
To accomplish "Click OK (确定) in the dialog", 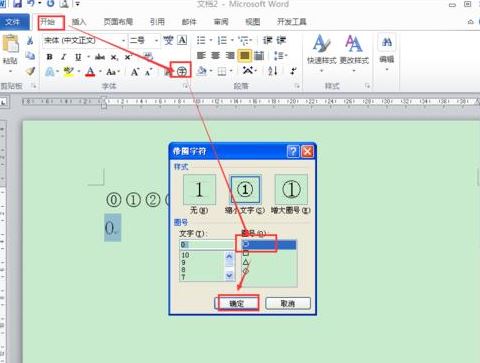I will click(x=237, y=303).
